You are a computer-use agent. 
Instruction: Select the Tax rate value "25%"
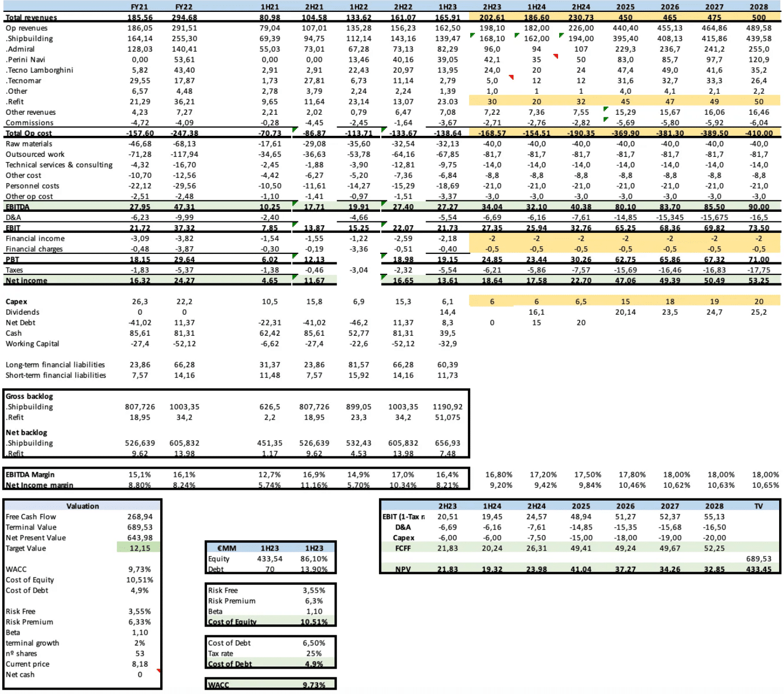point(314,654)
